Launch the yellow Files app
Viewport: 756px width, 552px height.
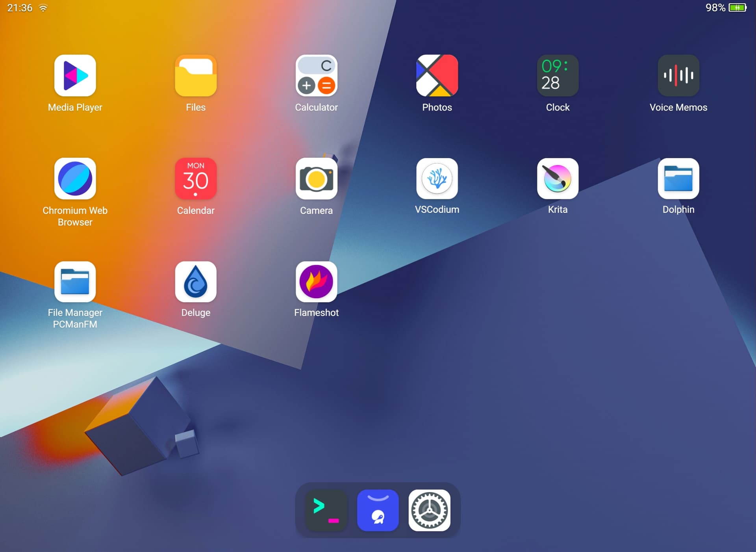(196, 75)
